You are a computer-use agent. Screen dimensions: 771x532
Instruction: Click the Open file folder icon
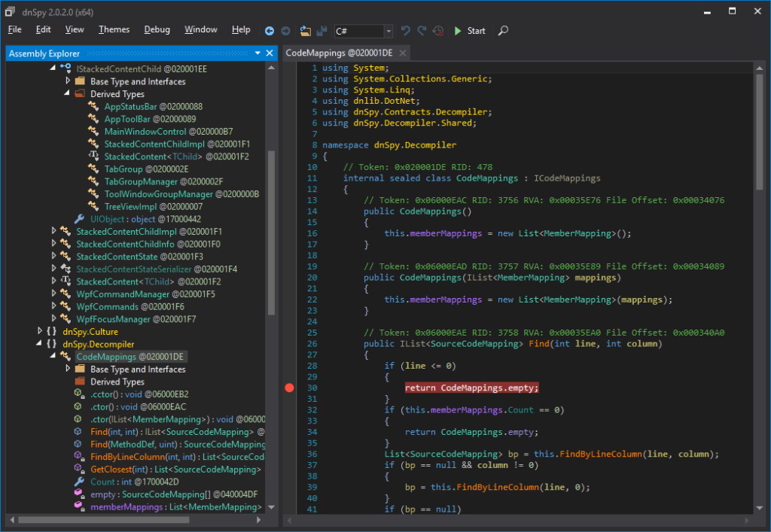pos(305,31)
